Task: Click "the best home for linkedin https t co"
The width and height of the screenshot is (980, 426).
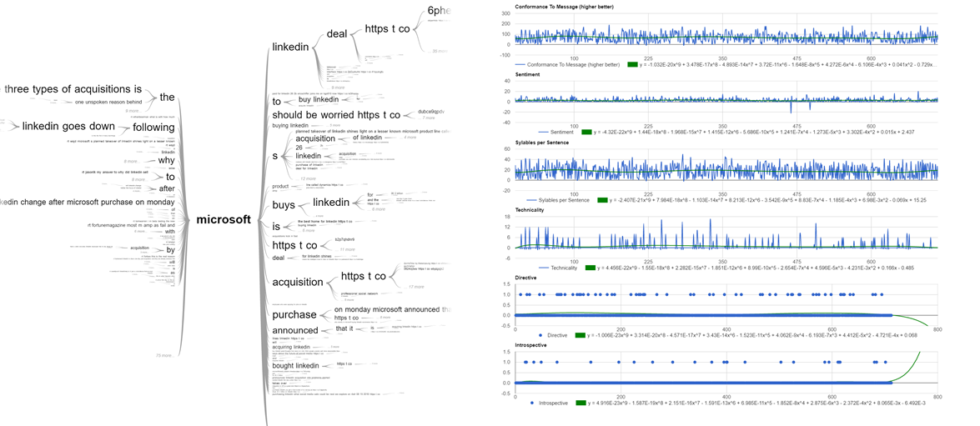Action: (x=324, y=221)
